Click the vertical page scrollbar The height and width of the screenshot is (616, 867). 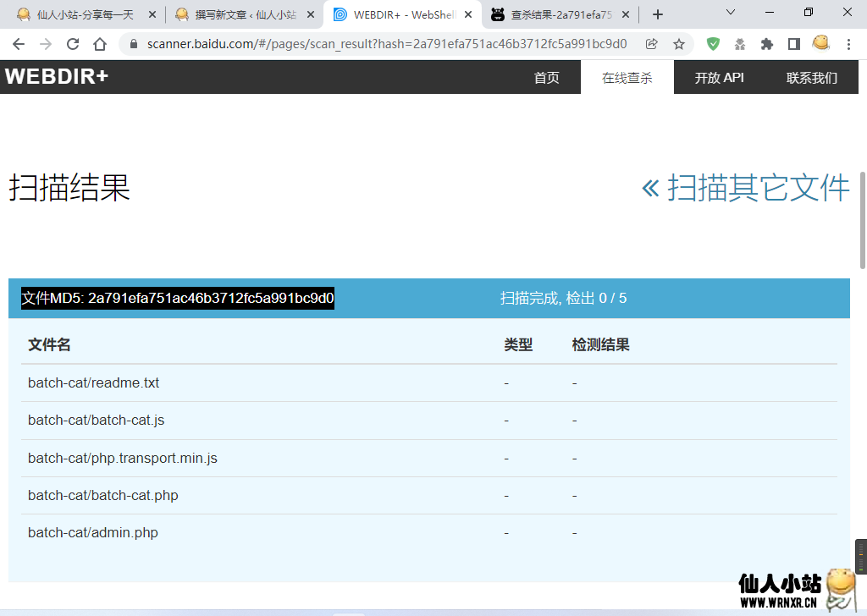(863, 221)
